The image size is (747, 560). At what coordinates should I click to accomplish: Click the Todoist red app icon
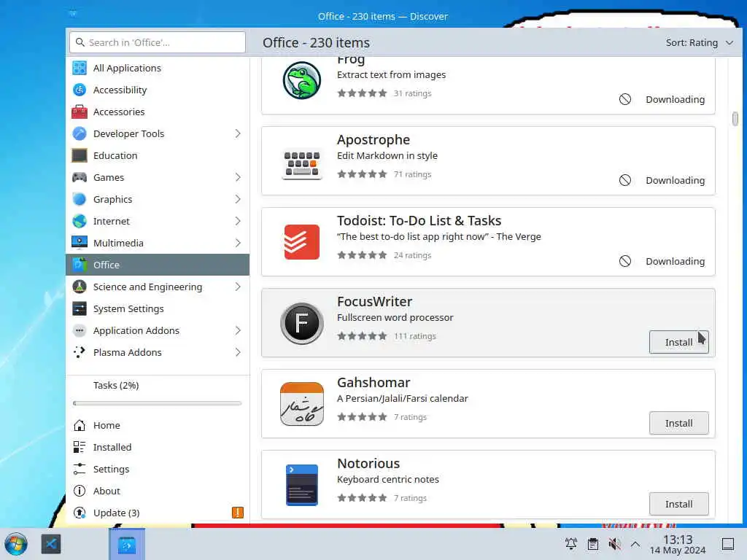(x=301, y=242)
